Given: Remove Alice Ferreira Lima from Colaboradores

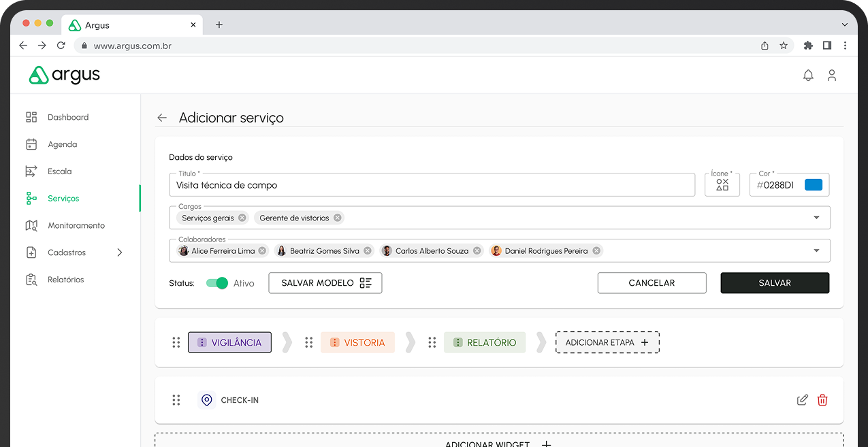Looking at the screenshot, I should click(262, 251).
